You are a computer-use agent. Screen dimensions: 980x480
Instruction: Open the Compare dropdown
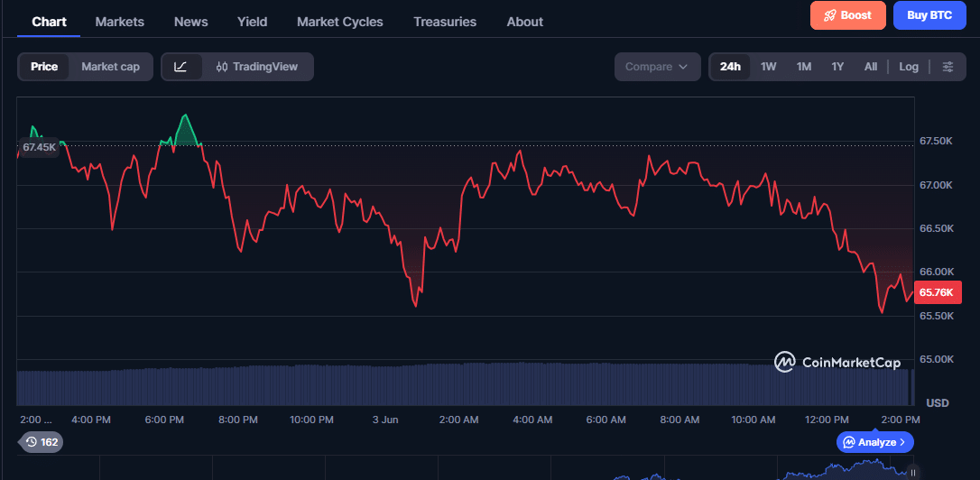pyautogui.click(x=656, y=67)
